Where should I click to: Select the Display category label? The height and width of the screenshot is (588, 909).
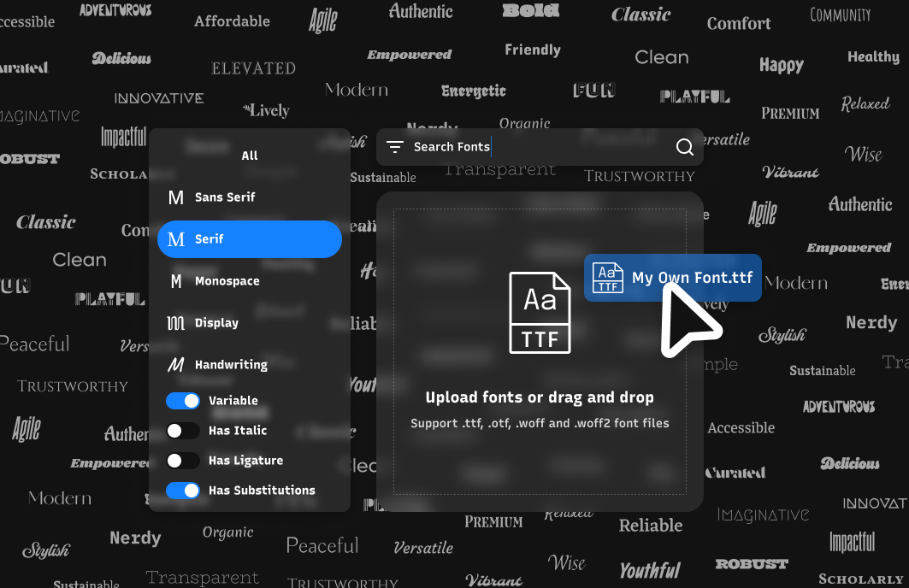[216, 323]
